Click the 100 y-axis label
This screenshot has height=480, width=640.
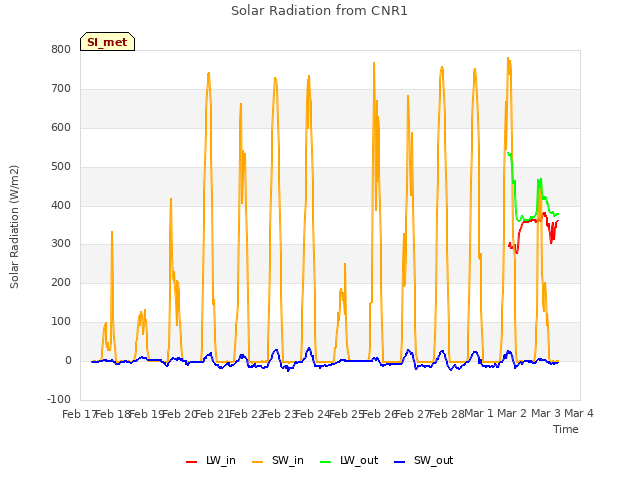pos(61,322)
